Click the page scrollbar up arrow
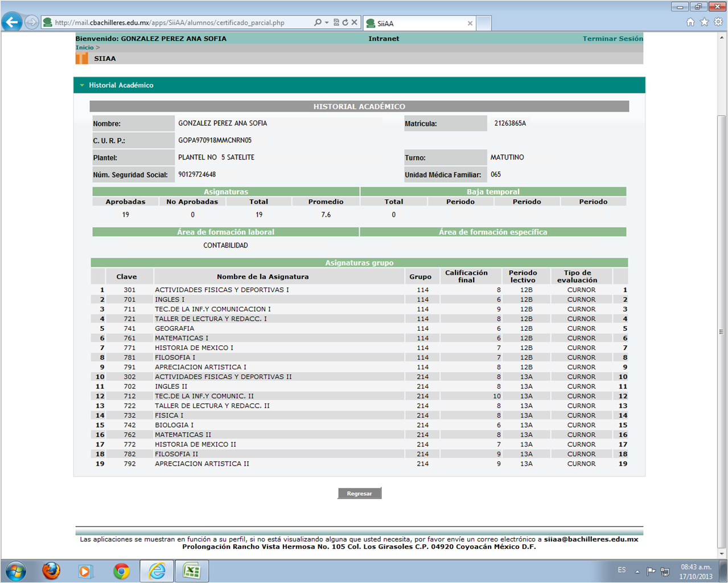The width and height of the screenshot is (728, 583). click(x=722, y=37)
